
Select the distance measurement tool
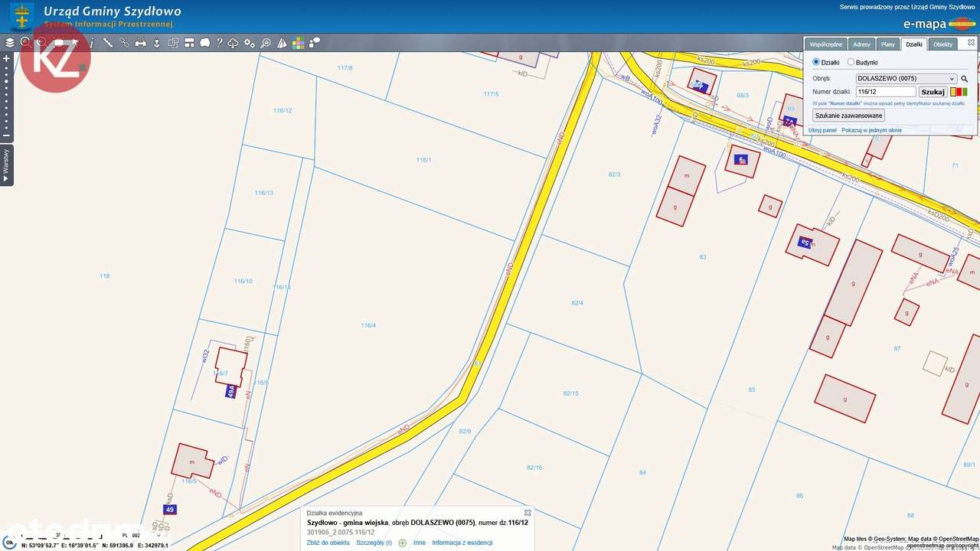108,43
